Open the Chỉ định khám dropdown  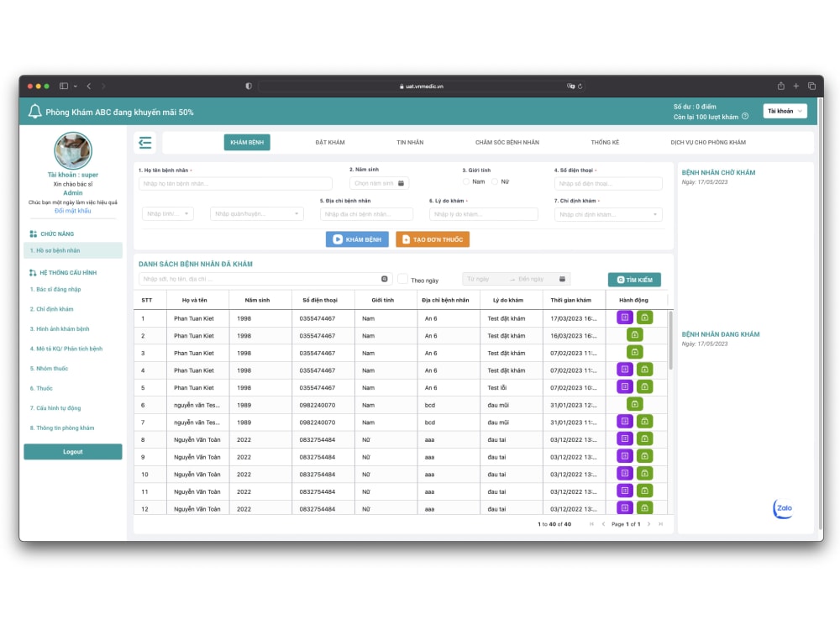click(x=608, y=214)
